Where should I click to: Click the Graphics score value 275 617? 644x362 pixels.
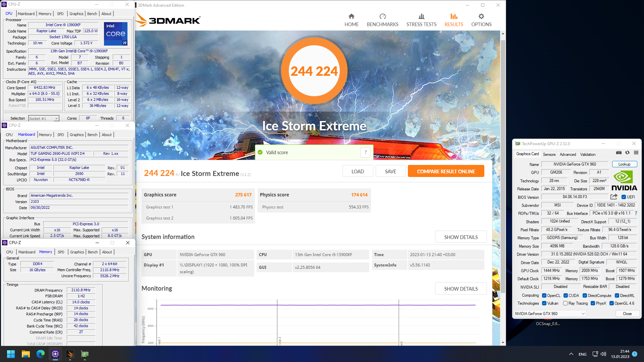243,195
